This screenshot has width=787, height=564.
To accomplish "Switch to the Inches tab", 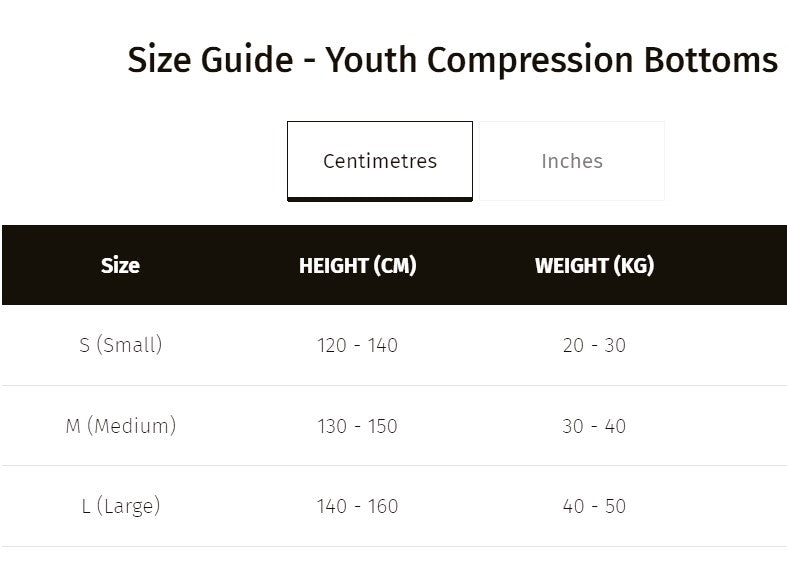I will point(572,161).
